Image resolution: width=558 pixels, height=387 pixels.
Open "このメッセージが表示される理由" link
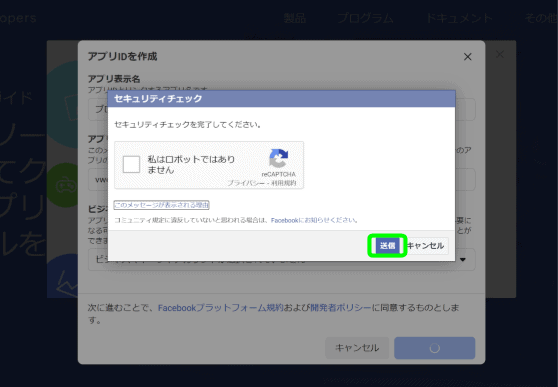coord(162,205)
